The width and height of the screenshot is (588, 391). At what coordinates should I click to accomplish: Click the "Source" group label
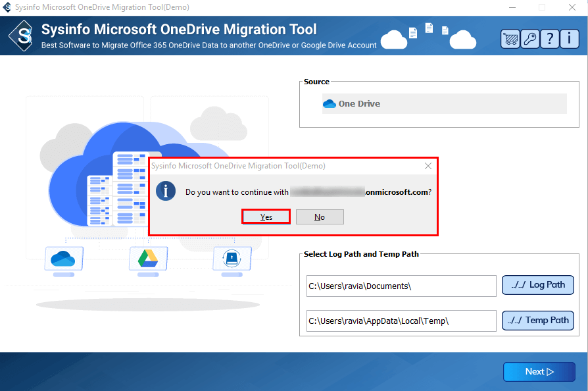coord(316,82)
